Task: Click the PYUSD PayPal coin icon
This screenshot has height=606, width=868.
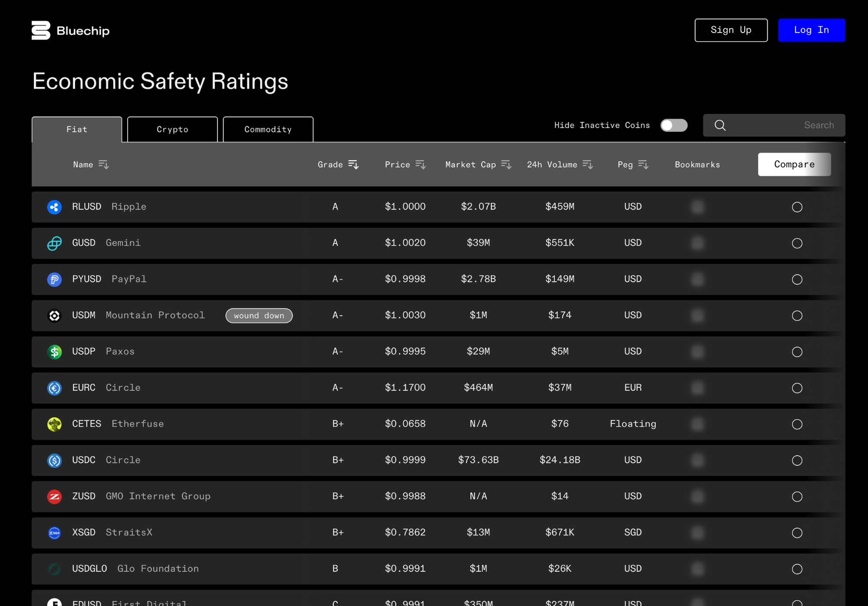Action: pyautogui.click(x=54, y=279)
